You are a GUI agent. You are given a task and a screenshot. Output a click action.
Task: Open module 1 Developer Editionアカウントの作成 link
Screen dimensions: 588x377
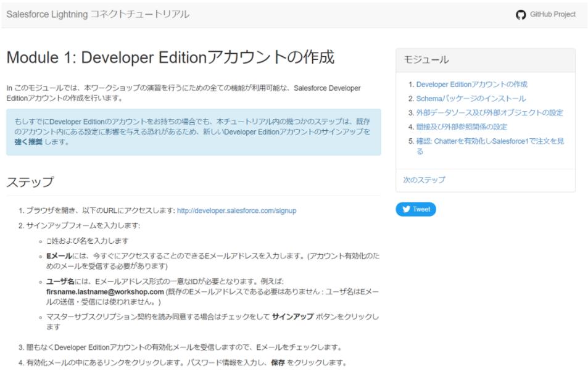472,85
